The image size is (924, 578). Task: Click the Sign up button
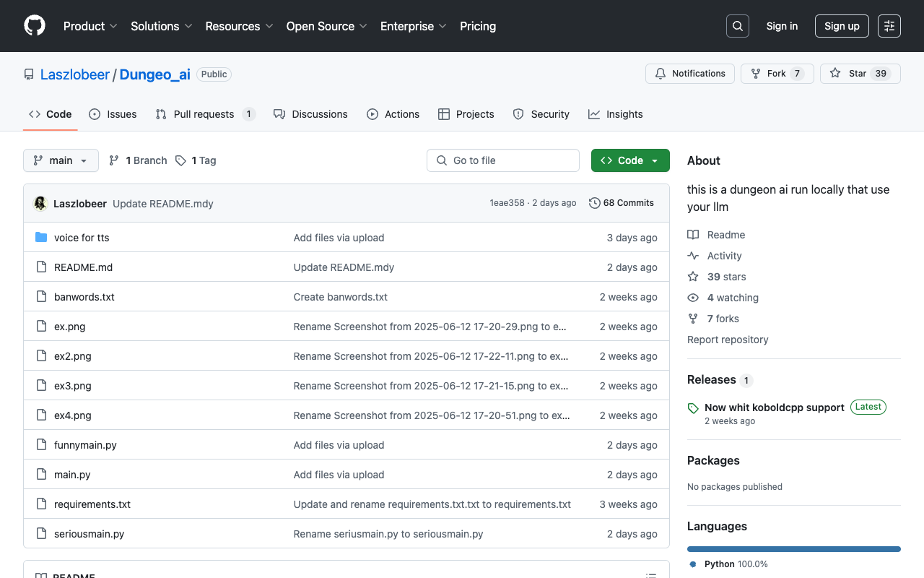[x=842, y=26]
